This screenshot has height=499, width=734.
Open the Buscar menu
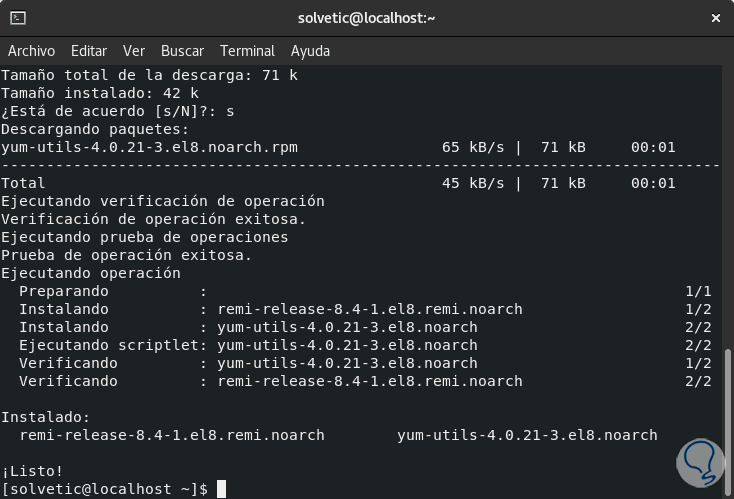pyautogui.click(x=182, y=51)
